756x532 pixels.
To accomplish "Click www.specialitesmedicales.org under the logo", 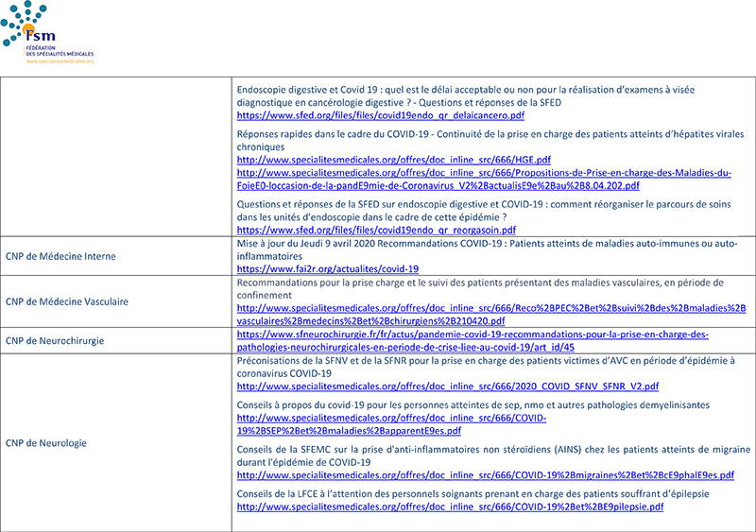I will click(x=60, y=61).
